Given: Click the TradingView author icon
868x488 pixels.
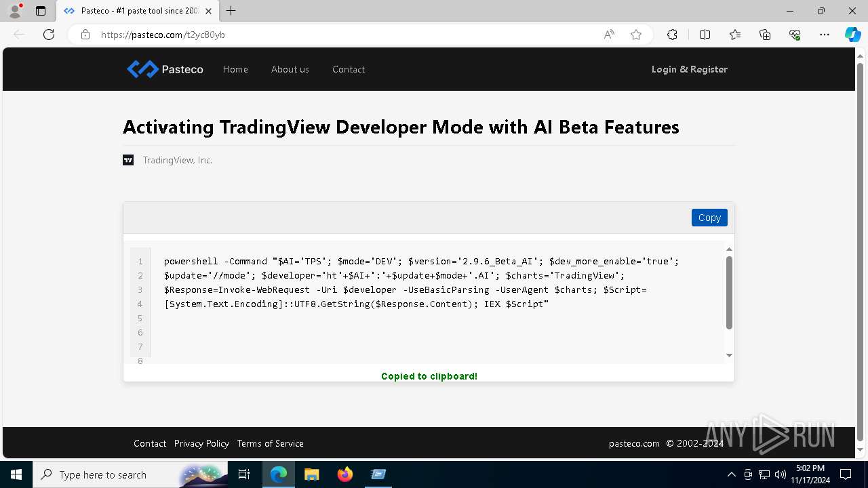Looking at the screenshot, I should coord(128,160).
